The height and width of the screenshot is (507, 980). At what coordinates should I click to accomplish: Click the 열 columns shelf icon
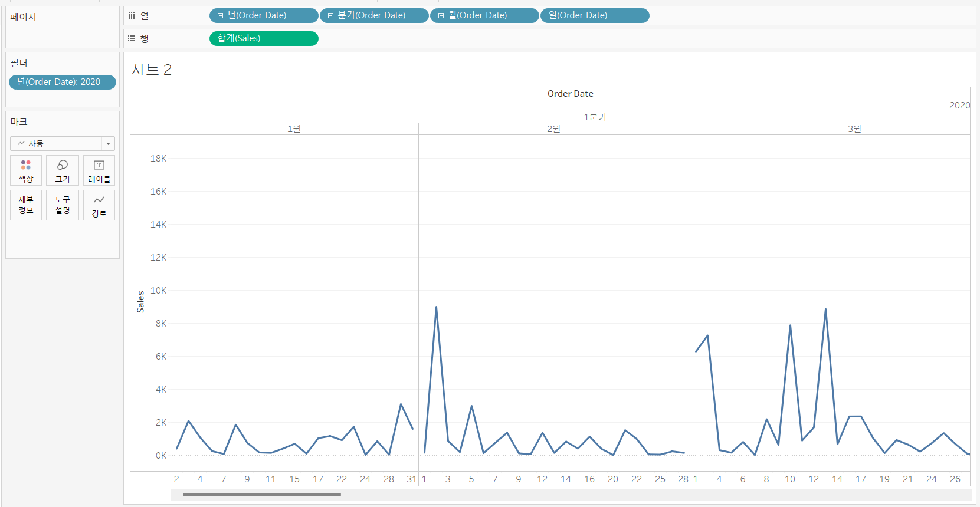pyautogui.click(x=132, y=16)
